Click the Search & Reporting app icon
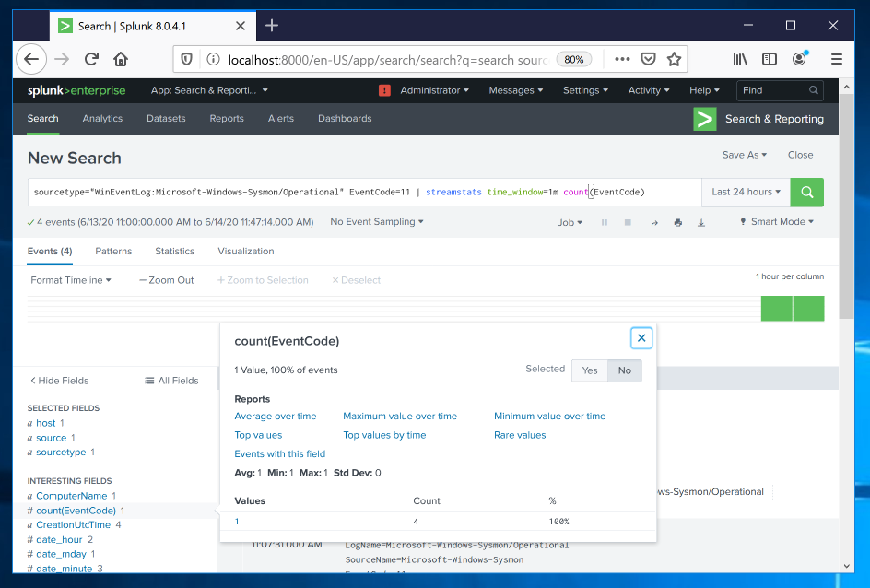 [x=705, y=119]
